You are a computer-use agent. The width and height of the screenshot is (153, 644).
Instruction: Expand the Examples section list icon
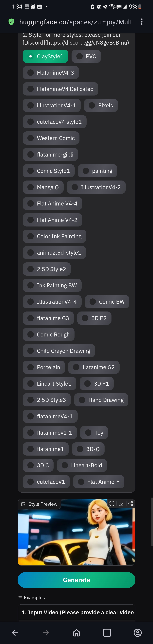pyautogui.click(x=20, y=598)
